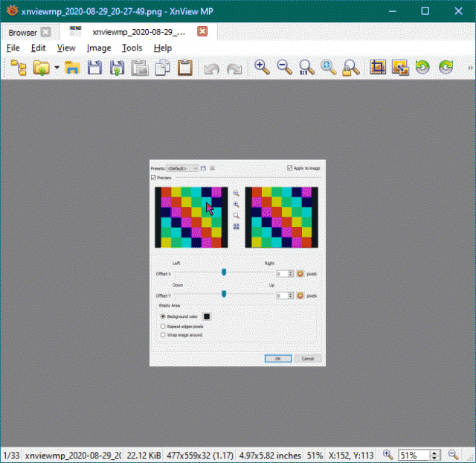476x463 pixels.
Task: Click the toolbar Zoom in magnifier
Action: point(262,68)
